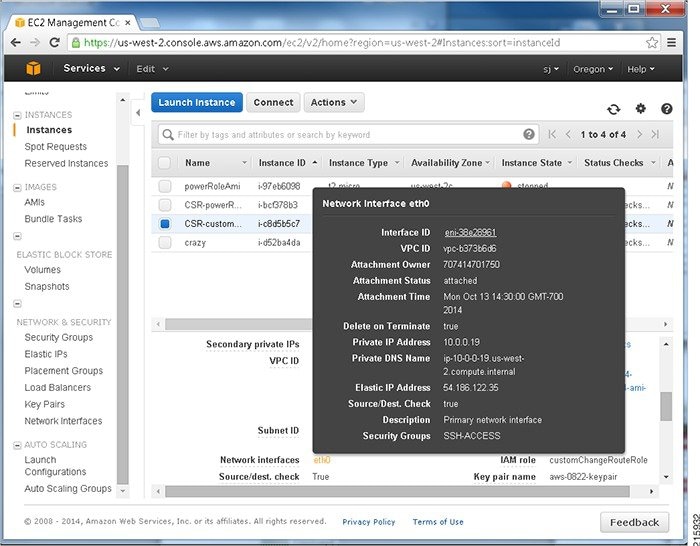The image size is (700, 546).
Task: Open Elastic IPs in the sidebar
Action: point(46,354)
